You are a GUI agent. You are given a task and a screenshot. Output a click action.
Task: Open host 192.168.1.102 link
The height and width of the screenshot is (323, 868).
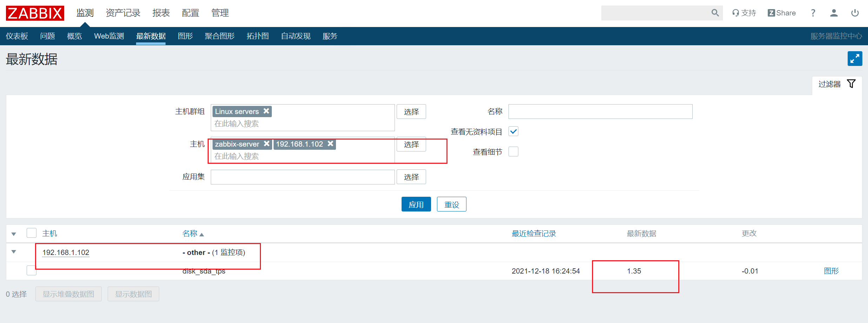pos(66,253)
